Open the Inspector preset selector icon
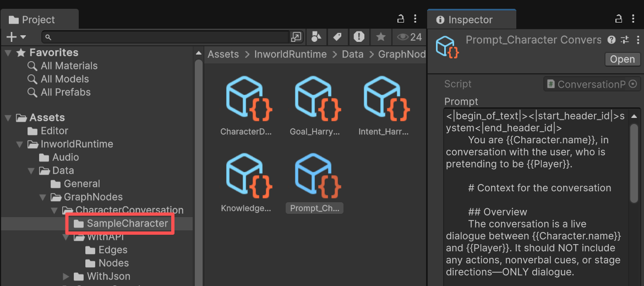 point(624,40)
